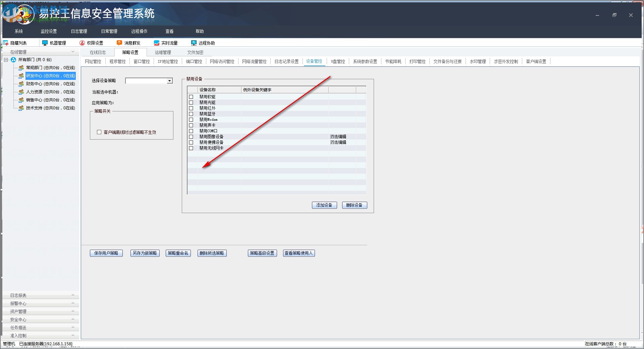Screen dimensions: 644x349
Task: Click the 另存为新策略 button
Action: click(x=145, y=253)
